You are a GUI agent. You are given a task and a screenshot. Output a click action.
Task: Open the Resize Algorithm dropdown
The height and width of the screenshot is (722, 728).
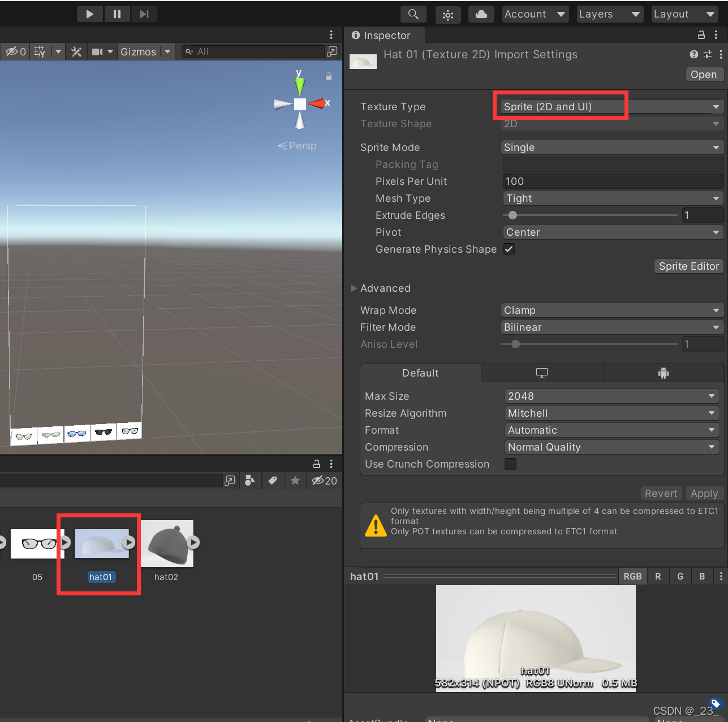pos(611,413)
